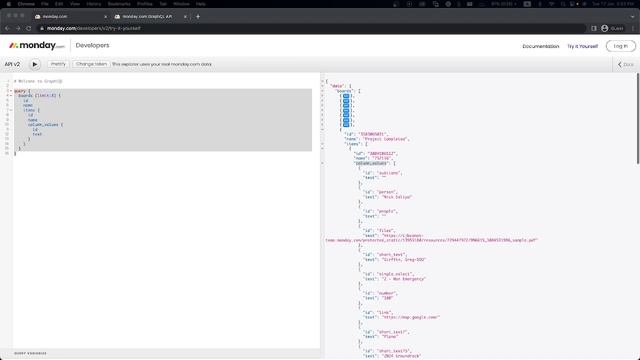
Task: Click the "https://map.google.com" link value
Action: 410,317
